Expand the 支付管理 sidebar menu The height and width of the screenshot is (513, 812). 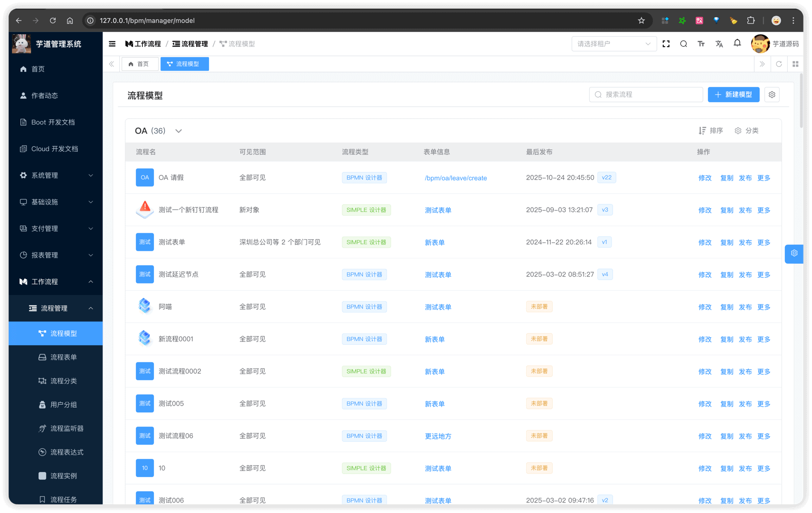tap(56, 228)
